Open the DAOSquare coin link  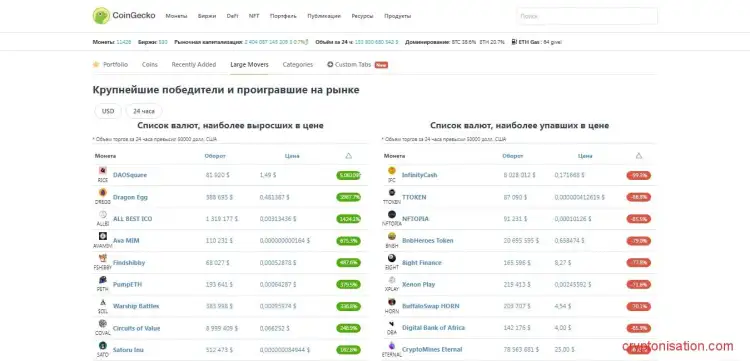pos(130,175)
